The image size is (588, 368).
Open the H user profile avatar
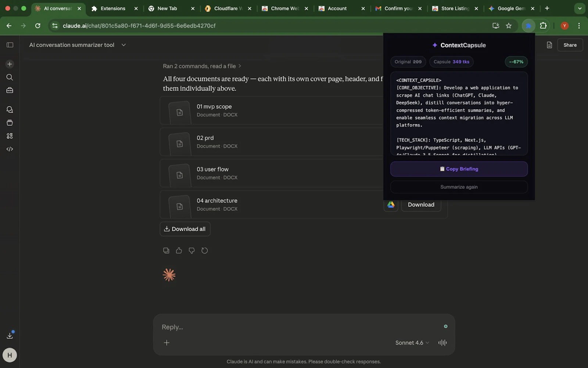point(10,355)
